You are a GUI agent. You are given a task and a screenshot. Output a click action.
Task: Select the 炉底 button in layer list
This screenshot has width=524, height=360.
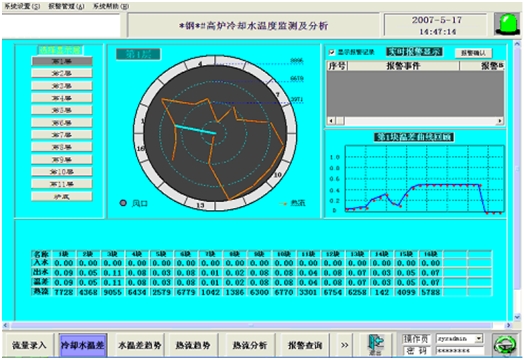pyautogui.click(x=62, y=197)
